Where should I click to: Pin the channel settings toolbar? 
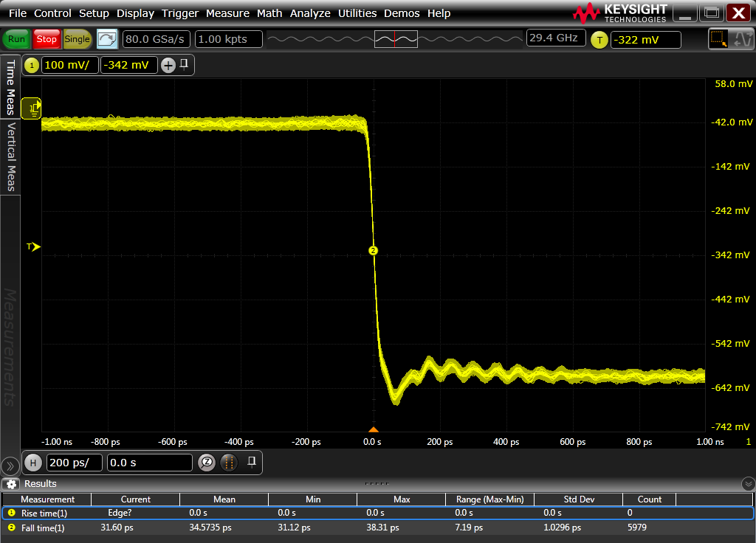click(184, 64)
